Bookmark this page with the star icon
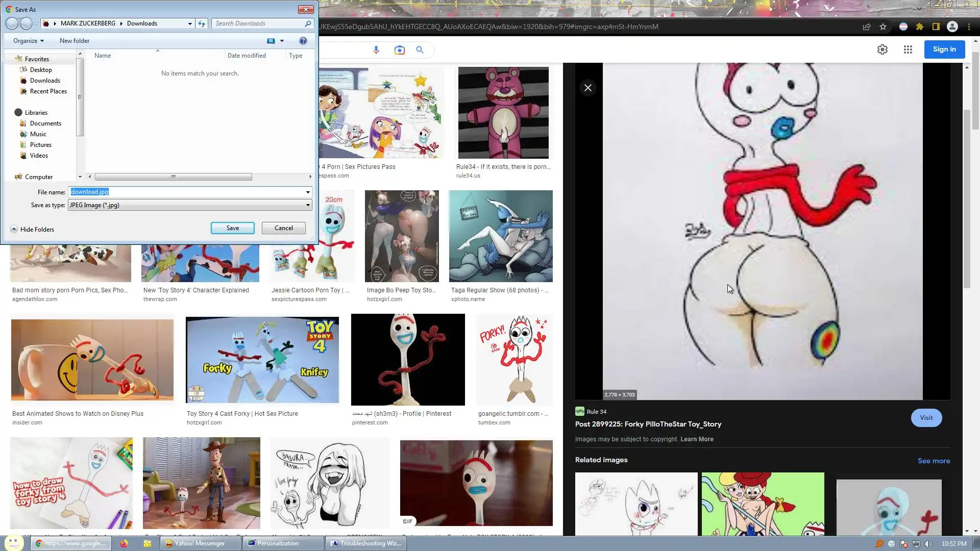The image size is (980, 551). (883, 27)
